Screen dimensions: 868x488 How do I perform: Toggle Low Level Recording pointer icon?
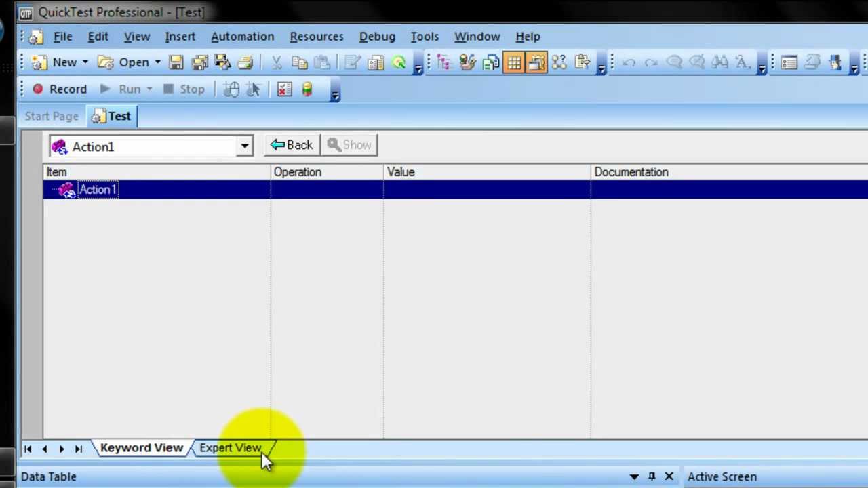(254, 89)
